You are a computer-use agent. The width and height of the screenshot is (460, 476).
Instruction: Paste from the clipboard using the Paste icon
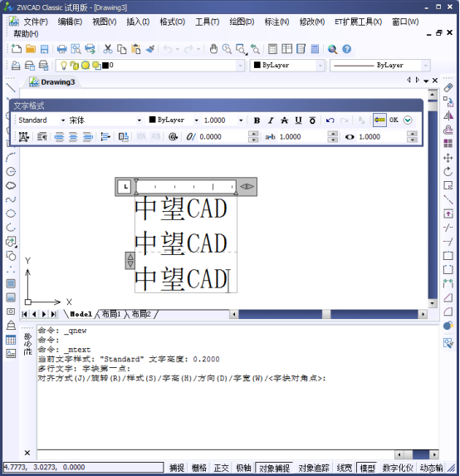[136, 49]
